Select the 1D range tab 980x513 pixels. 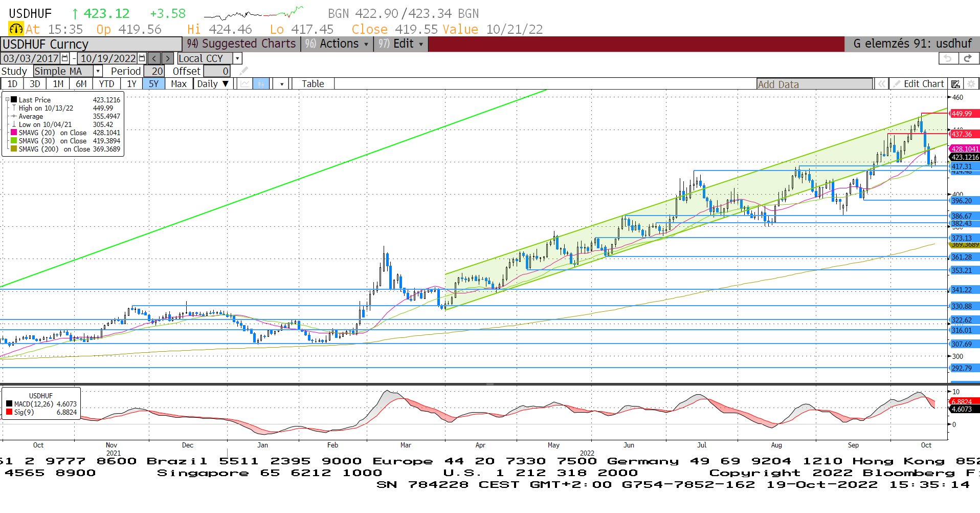coord(12,84)
